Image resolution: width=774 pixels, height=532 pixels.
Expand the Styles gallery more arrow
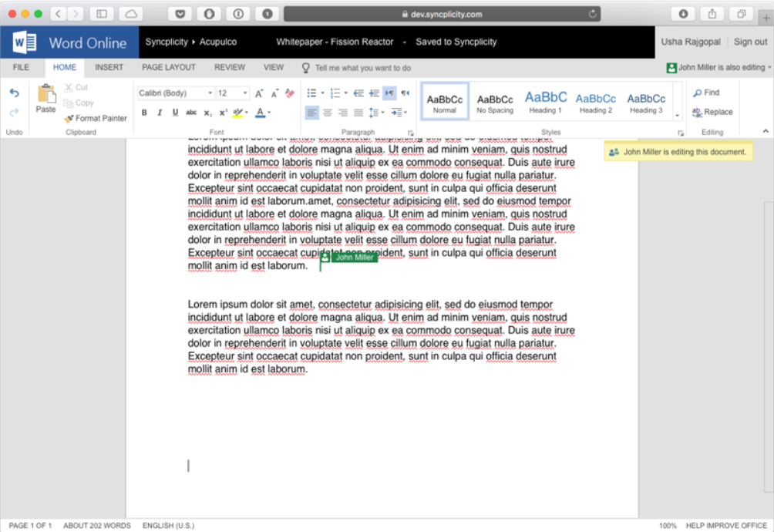click(677, 115)
